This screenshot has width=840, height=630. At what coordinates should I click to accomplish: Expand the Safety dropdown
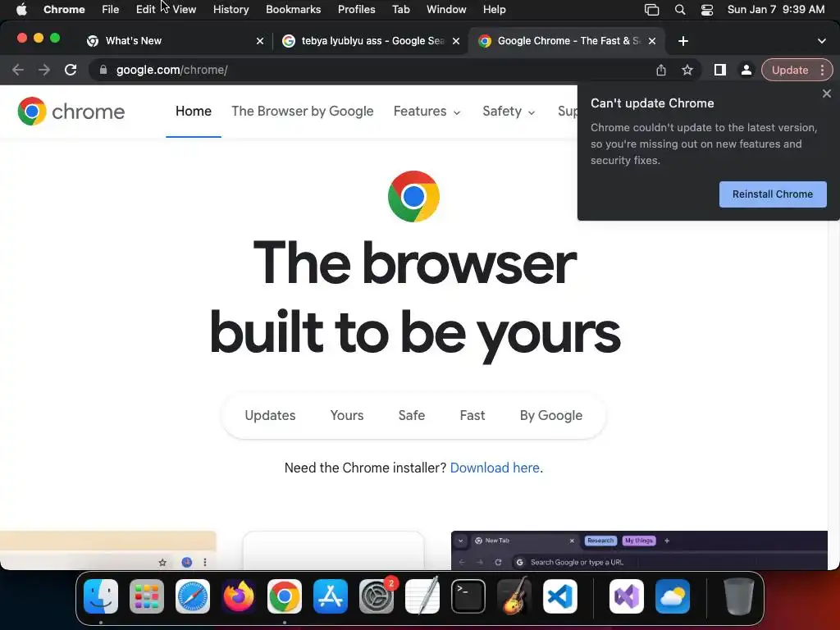pos(509,111)
